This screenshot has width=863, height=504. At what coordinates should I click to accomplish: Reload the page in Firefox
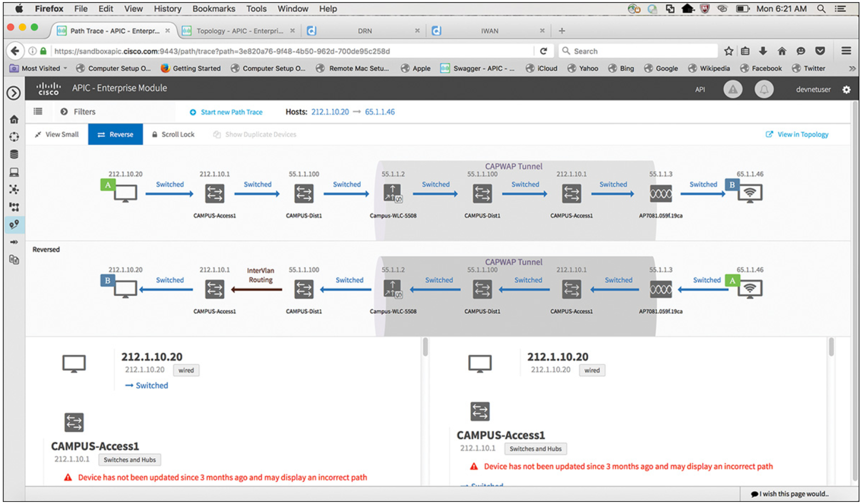[x=543, y=51]
